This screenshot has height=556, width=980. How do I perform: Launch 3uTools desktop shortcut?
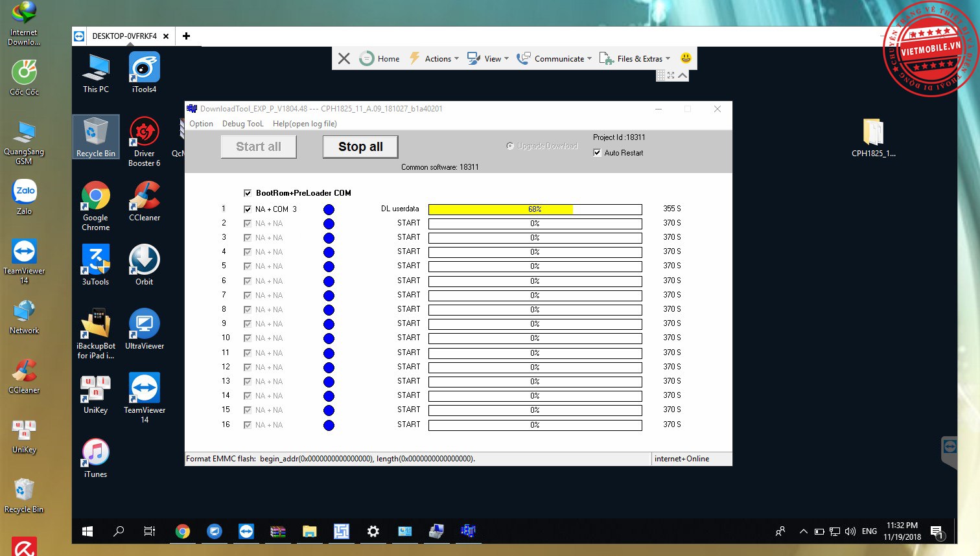click(96, 265)
